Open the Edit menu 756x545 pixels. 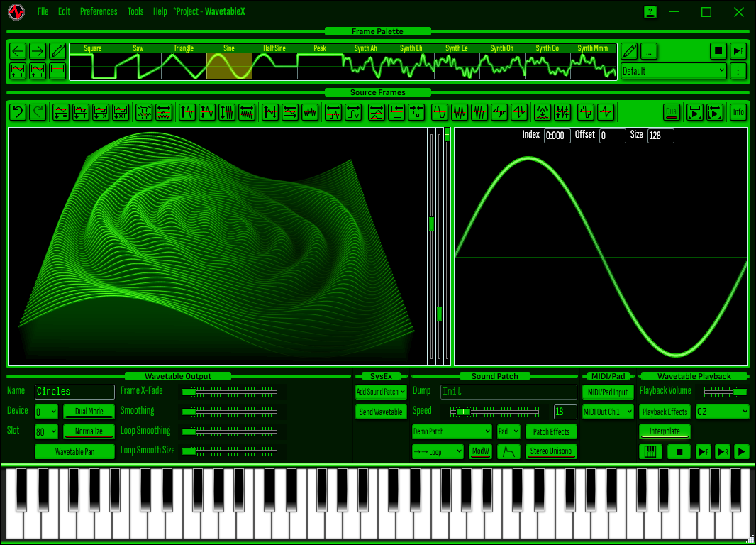(x=64, y=11)
